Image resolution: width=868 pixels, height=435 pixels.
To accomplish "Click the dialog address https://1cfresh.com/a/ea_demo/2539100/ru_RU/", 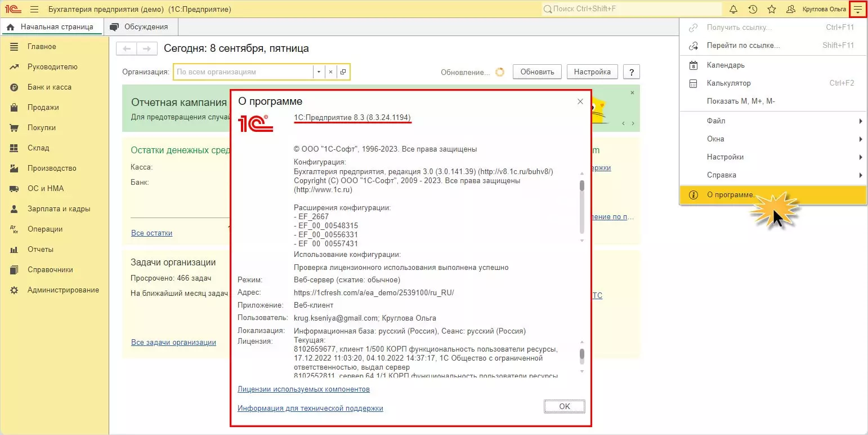I will 374,292.
